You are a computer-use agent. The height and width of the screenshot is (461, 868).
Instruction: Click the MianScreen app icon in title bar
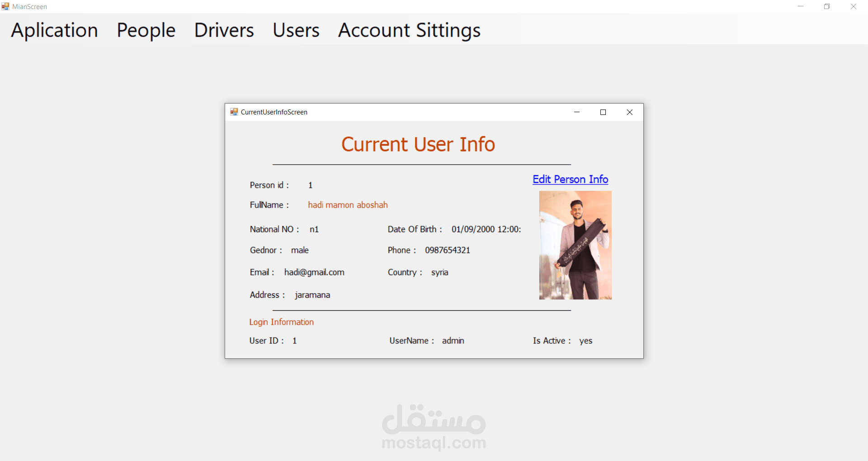click(x=5, y=6)
